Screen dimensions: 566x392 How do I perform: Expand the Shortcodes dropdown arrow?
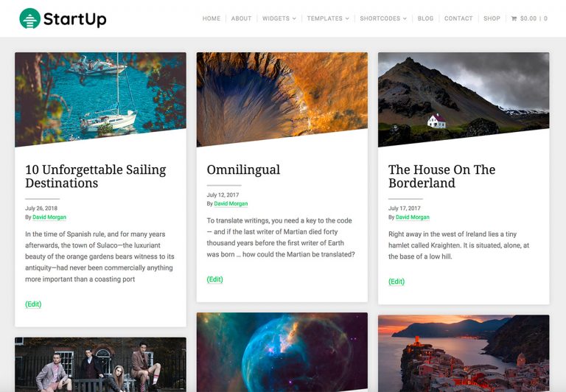coord(405,18)
